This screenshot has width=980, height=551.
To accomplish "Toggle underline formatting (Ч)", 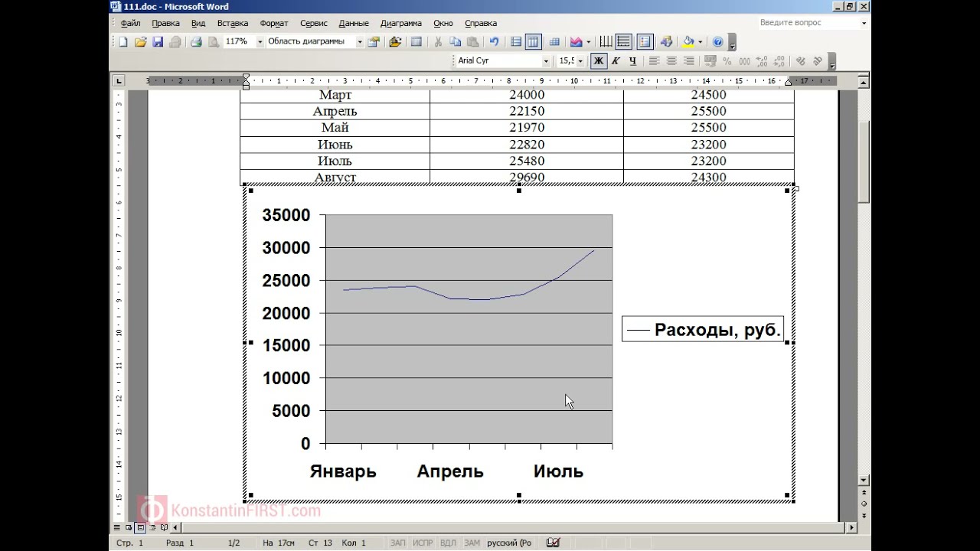I will 632,61.
